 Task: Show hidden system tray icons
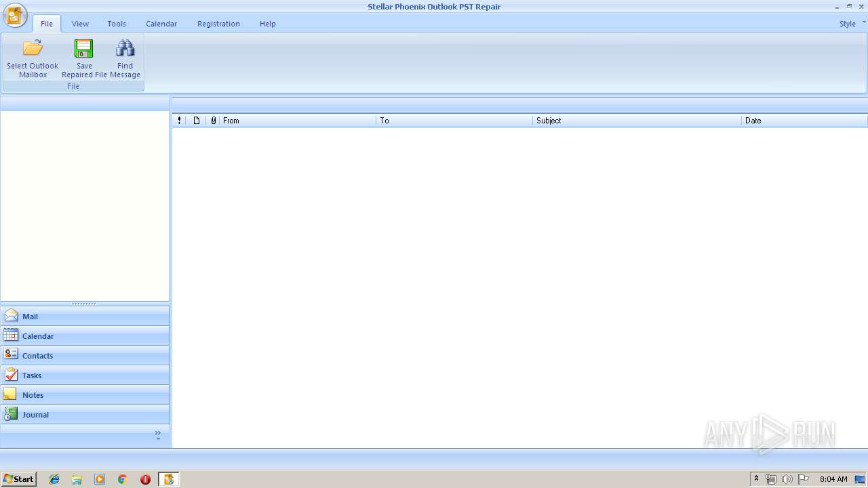coord(756,479)
